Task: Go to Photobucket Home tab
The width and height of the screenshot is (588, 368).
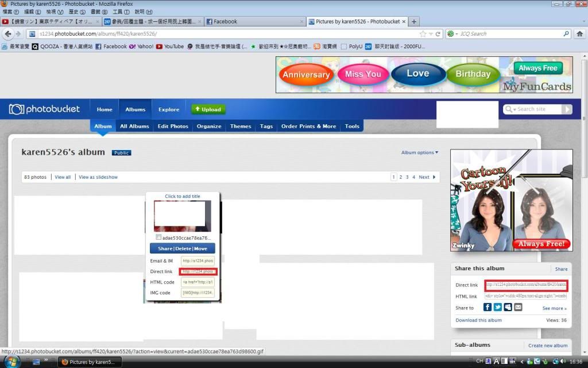Action: pyautogui.click(x=105, y=109)
